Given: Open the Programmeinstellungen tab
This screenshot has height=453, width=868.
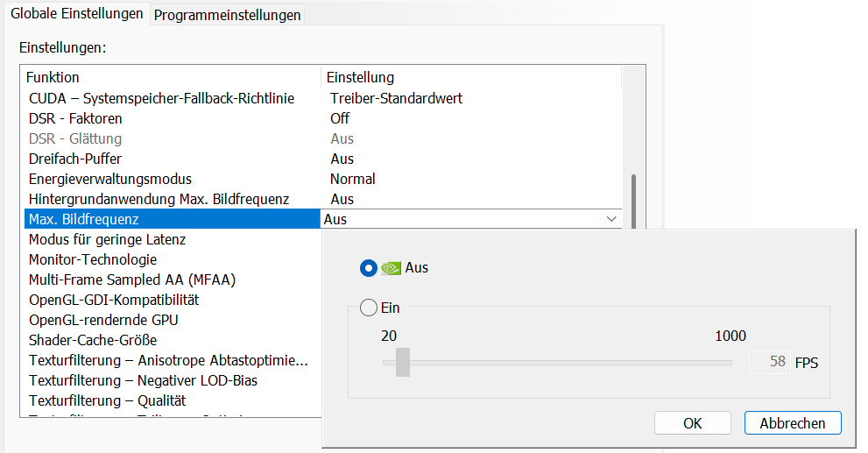Looking at the screenshot, I should tap(227, 15).
